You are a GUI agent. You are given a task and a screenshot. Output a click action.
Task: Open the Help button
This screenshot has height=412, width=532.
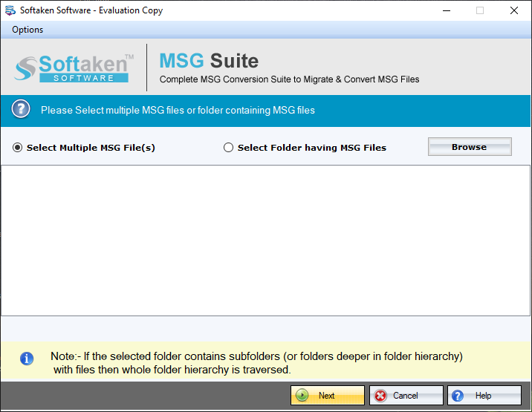coord(484,396)
